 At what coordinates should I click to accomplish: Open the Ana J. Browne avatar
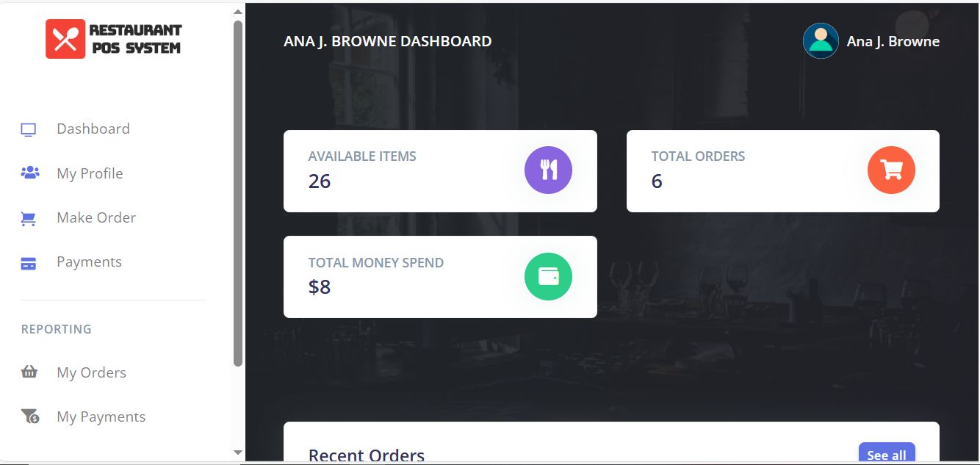point(821,41)
